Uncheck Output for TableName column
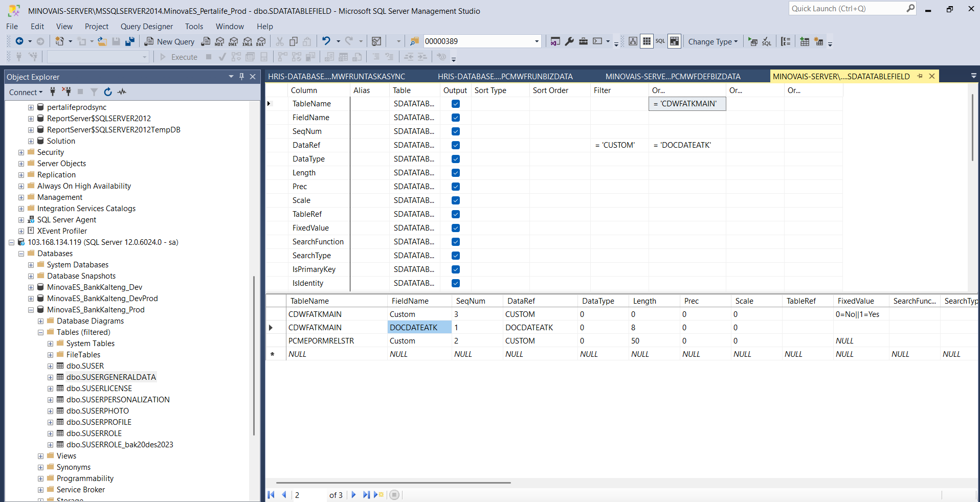The image size is (980, 502). coord(456,104)
